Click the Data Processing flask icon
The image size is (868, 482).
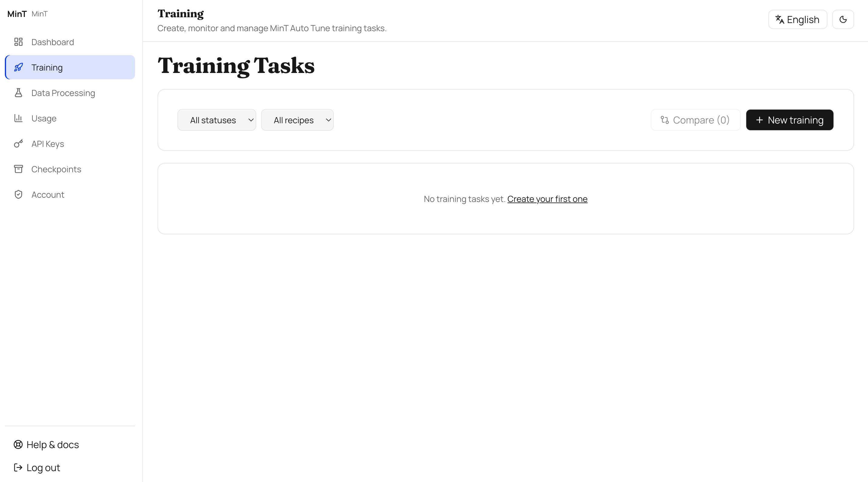pyautogui.click(x=18, y=93)
